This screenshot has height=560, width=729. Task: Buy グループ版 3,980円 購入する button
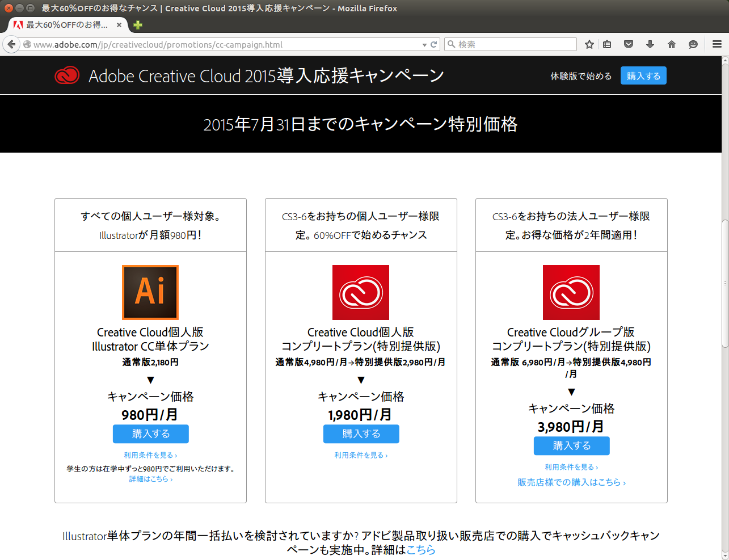[572, 446]
